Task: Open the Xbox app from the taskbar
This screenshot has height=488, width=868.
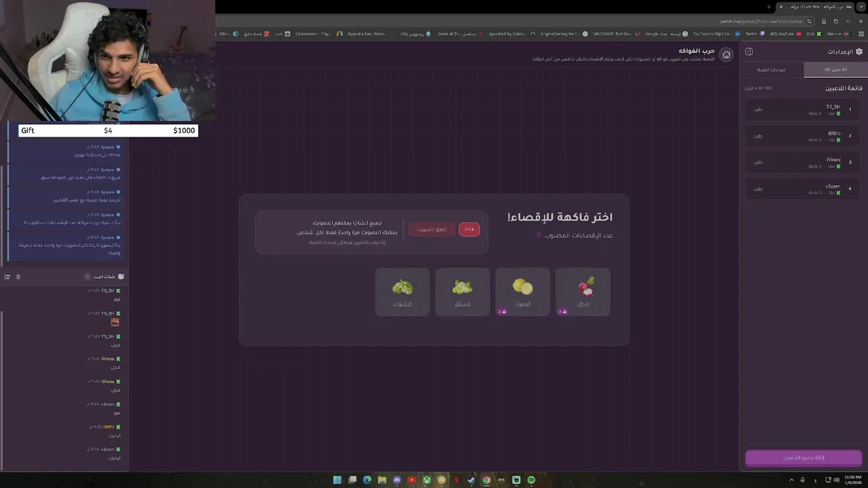Action: 427,480
